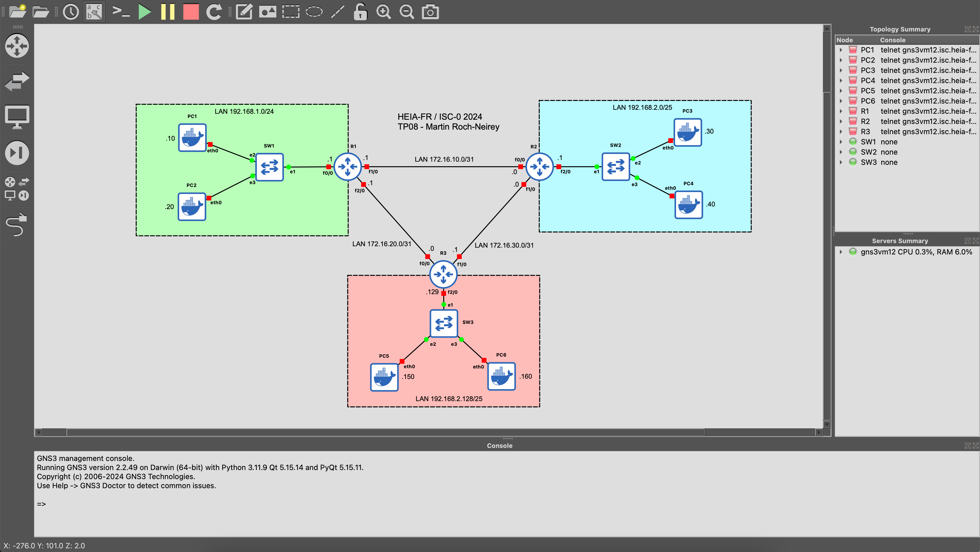Image resolution: width=980 pixels, height=552 pixels.
Task: Click the HEIA-FR / ISC-0 2024 title note
Action: (x=448, y=122)
